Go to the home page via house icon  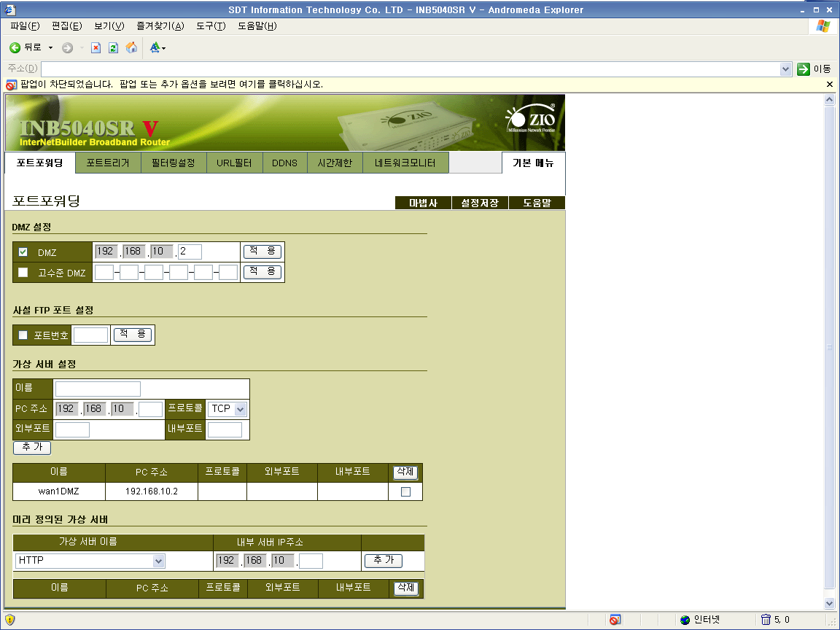pyautogui.click(x=131, y=47)
